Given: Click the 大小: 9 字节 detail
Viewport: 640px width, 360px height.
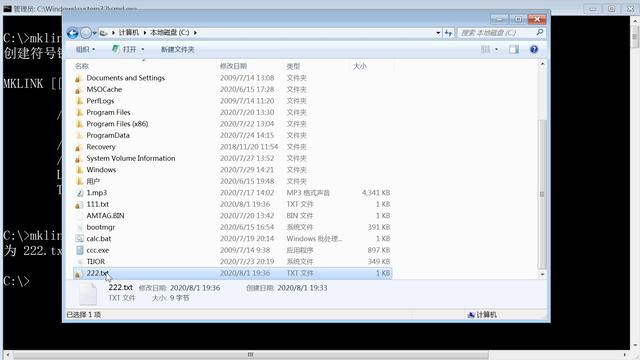Looking at the screenshot, I should [171, 298].
